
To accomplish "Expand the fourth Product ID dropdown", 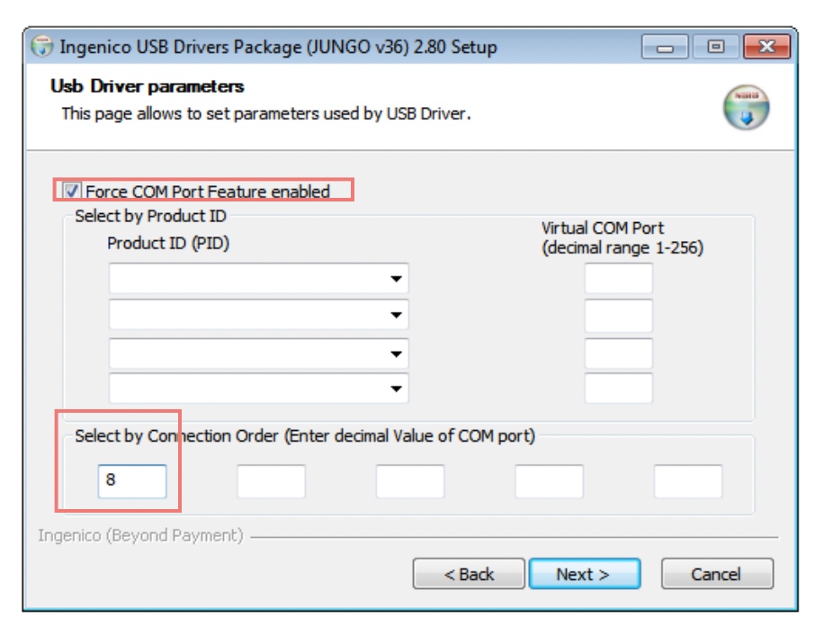I will (x=258, y=388).
